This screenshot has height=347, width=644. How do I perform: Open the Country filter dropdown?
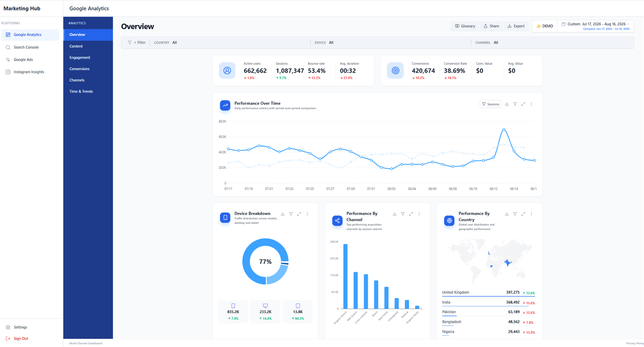coord(230,43)
